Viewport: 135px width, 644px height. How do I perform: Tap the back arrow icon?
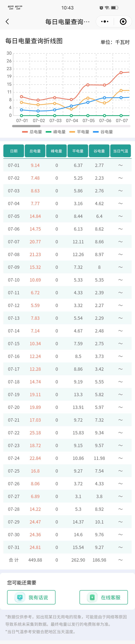coord(7,22)
